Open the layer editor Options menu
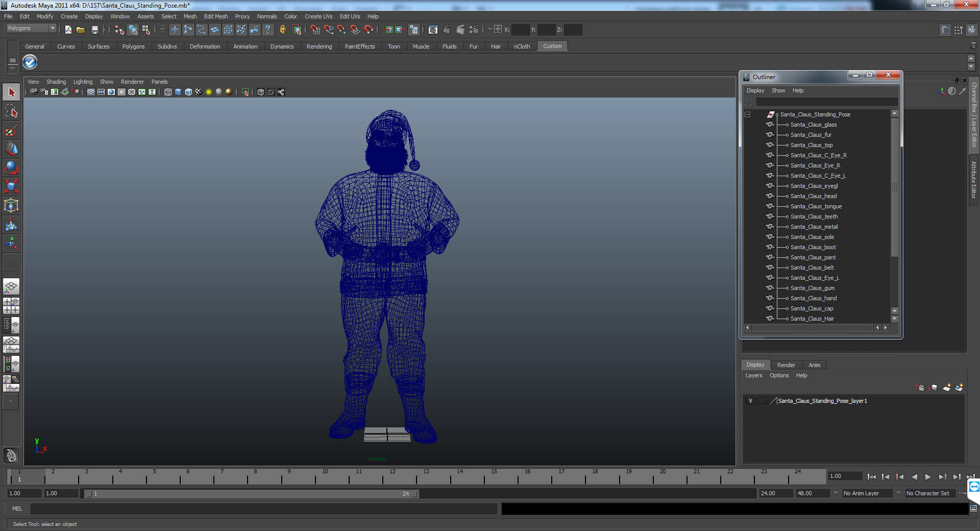 click(x=779, y=375)
